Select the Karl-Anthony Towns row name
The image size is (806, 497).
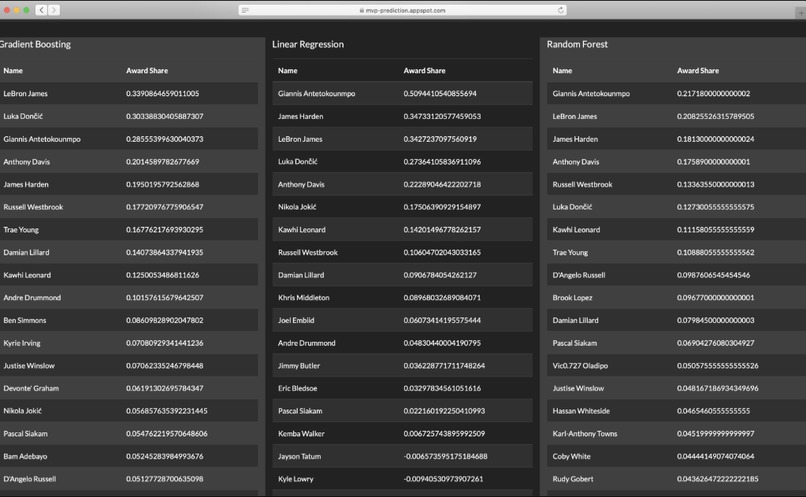point(584,434)
